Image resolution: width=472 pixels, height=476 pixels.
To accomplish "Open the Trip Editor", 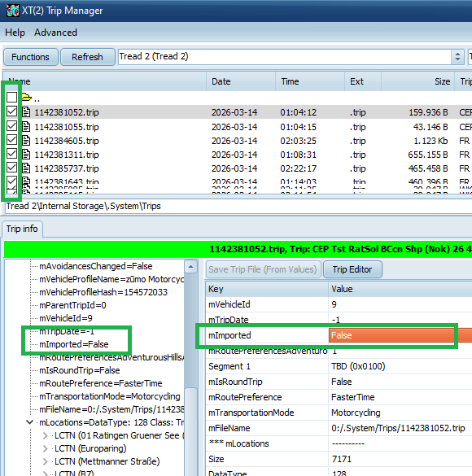I will pos(352,269).
